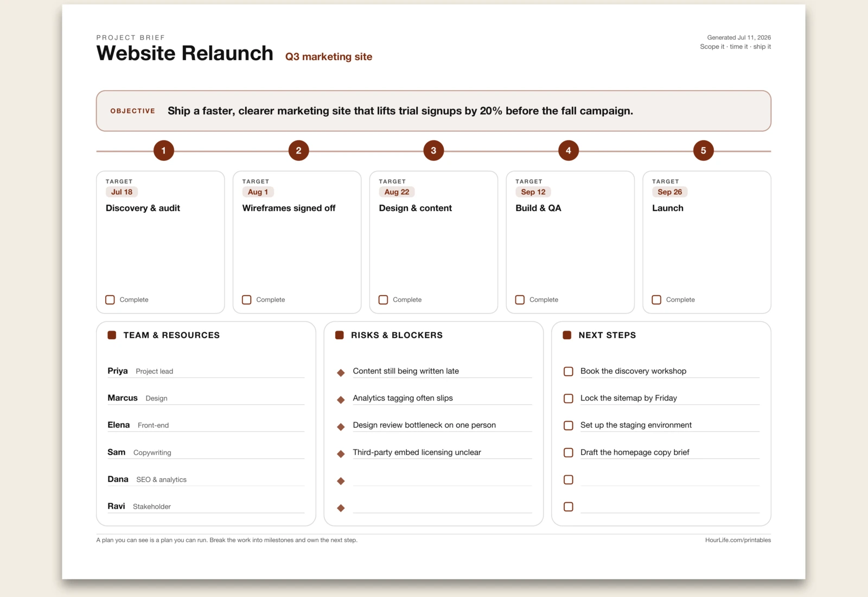Click the Launch milestone title

point(668,208)
